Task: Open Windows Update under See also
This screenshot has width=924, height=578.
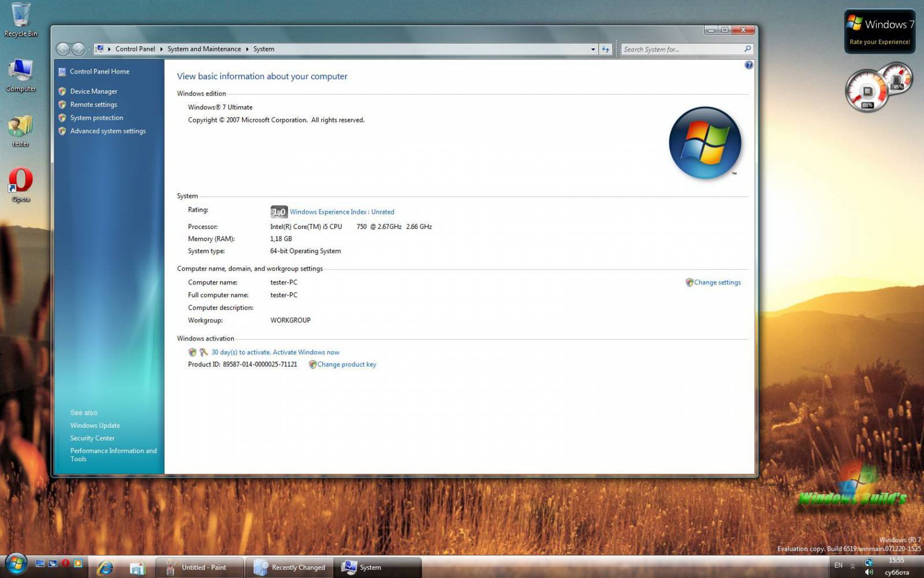Action: (95, 425)
